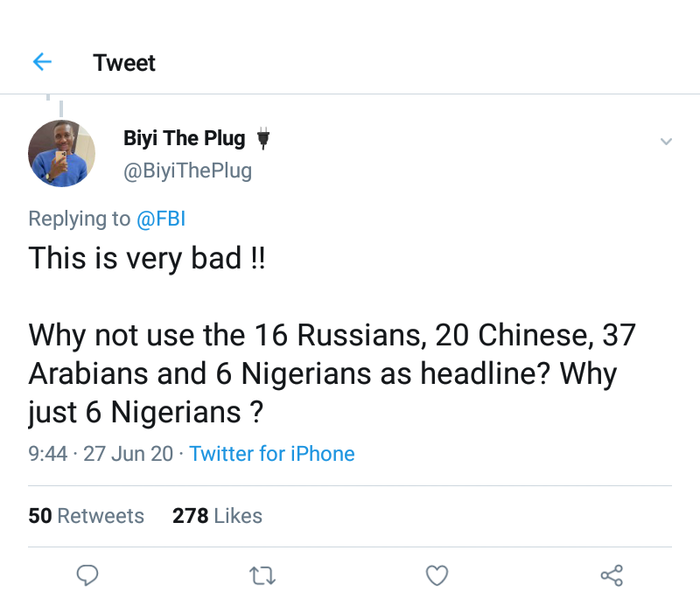Image resolution: width=700 pixels, height=599 pixels.
Task: Open the @BiyiThePlug handle
Action: pos(187,171)
